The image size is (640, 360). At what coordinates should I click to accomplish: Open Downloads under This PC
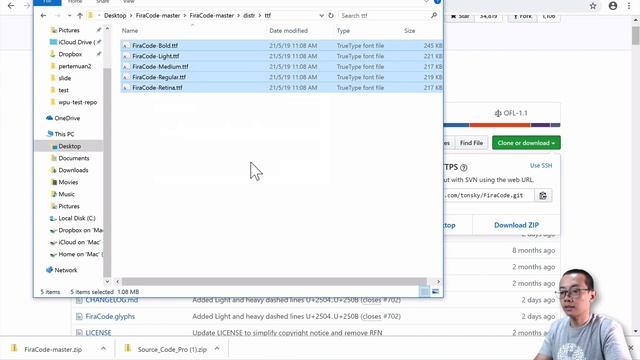[73, 170]
